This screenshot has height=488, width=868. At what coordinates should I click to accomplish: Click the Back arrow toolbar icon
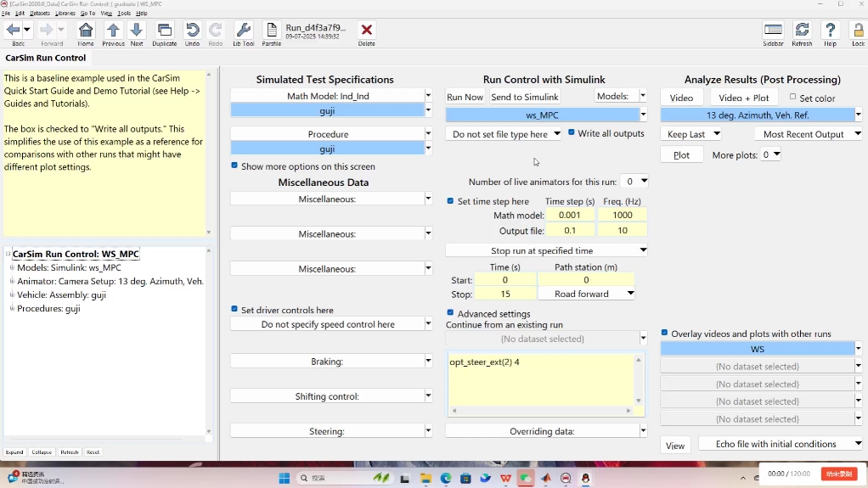[14, 30]
